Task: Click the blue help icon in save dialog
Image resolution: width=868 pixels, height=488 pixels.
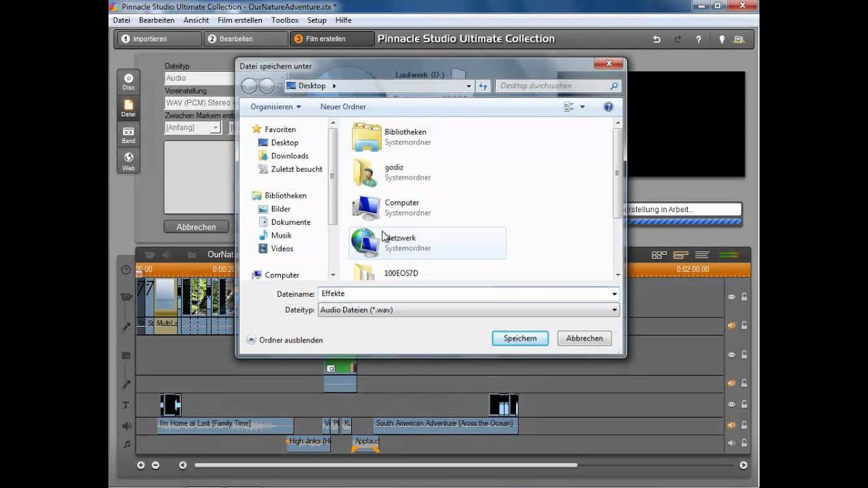Action: click(x=608, y=107)
